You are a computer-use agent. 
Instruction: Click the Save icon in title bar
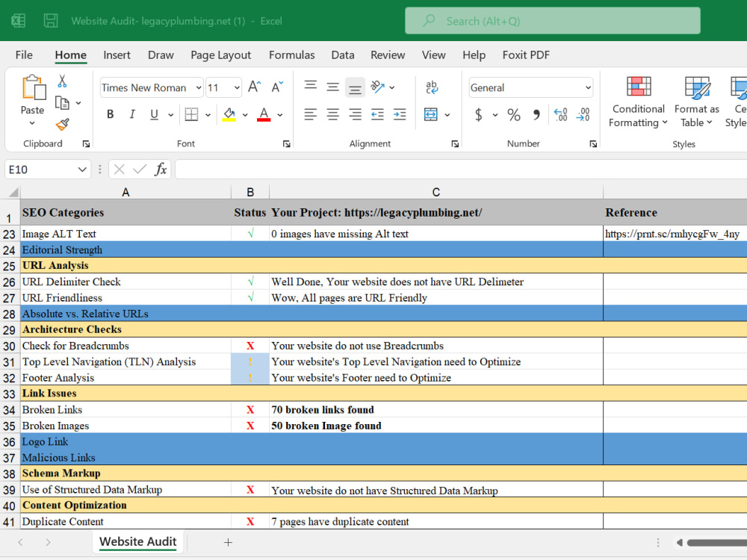[51, 21]
